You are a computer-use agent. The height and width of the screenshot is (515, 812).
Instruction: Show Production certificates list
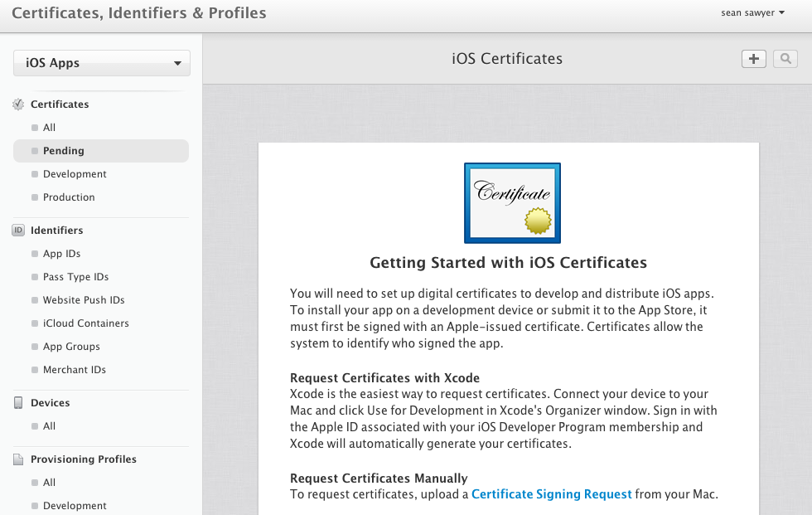(69, 197)
